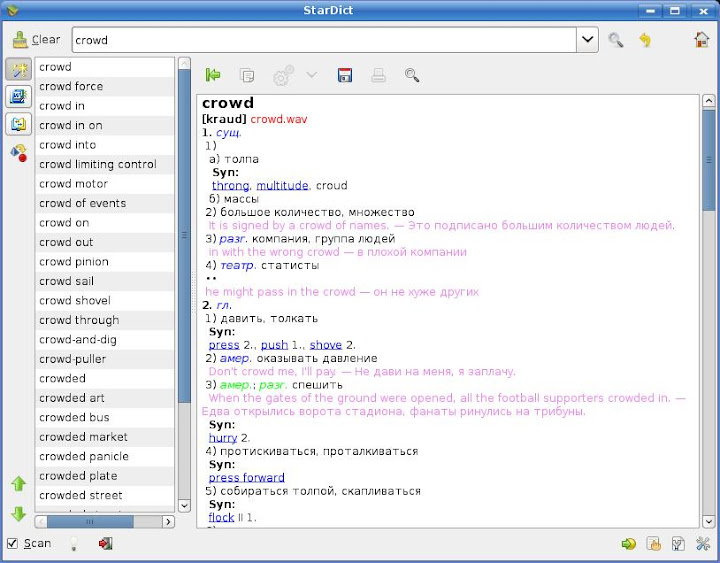The image size is (720, 563).
Task: Click the red exit door icon
Action: tap(106, 544)
